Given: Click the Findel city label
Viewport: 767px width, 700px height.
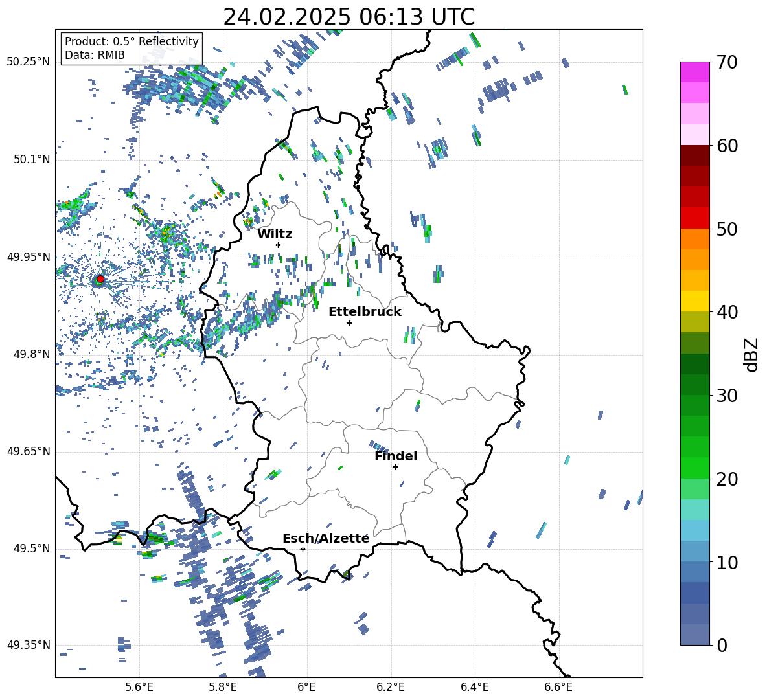Looking at the screenshot, I should 396,456.
